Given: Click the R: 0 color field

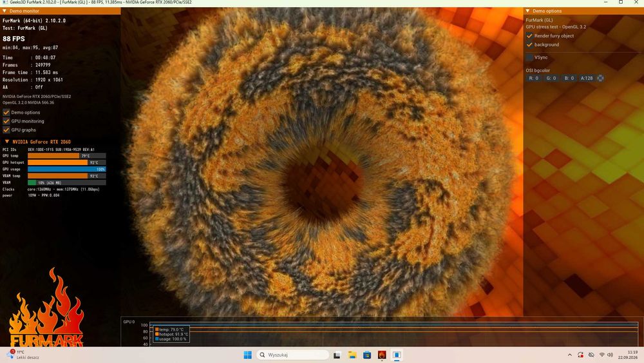Looking at the screenshot, I should (x=533, y=78).
